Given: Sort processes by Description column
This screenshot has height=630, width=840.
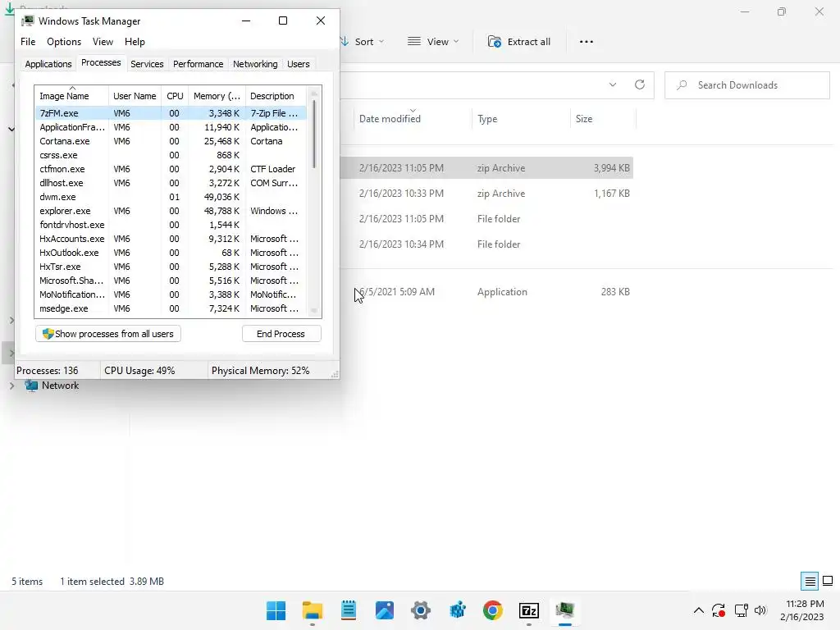Looking at the screenshot, I should click(x=276, y=96).
